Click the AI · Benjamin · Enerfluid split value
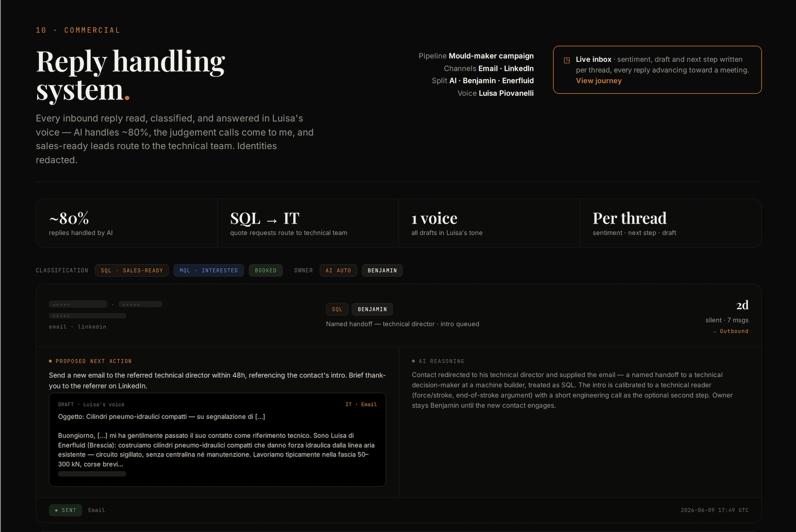 coord(491,80)
